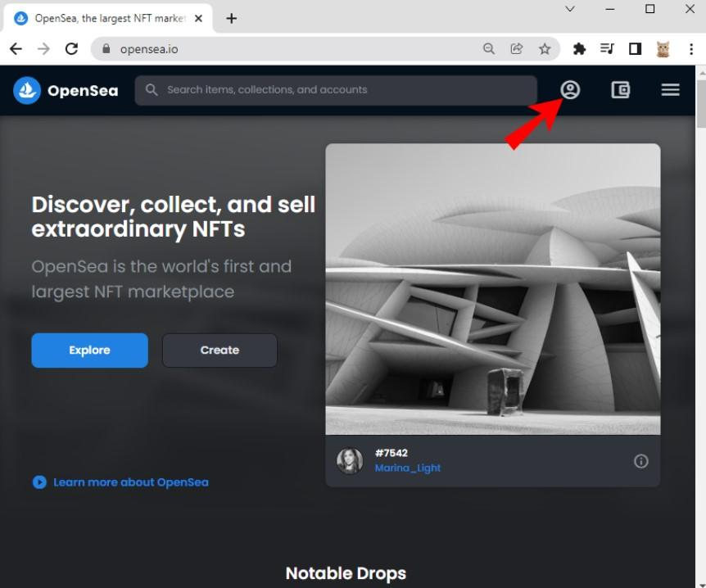Click the OpenSea wordmark text
The height and width of the screenshot is (588, 706).
[x=83, y=91]
